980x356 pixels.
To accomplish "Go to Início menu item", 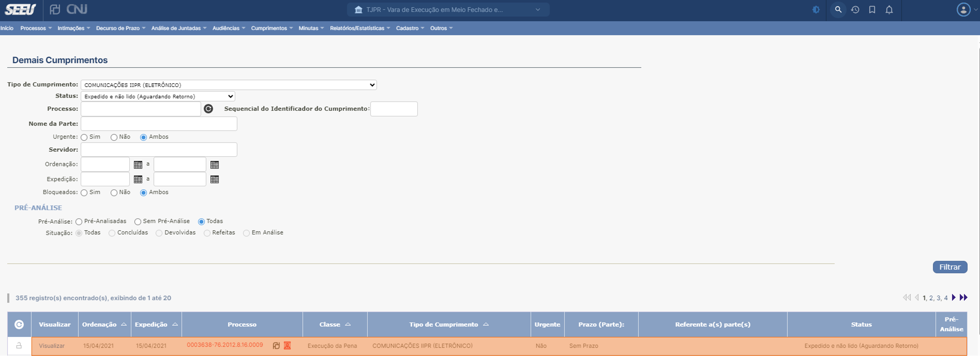I will click(x=7, y=28).
